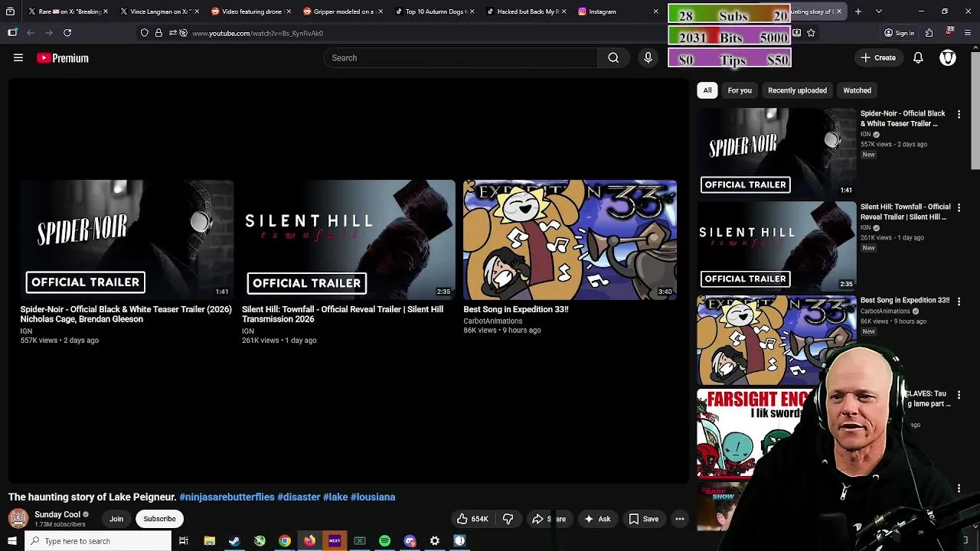Expand the list all tabs chevron
Screen dimensions: 980x551
(878, 11)
